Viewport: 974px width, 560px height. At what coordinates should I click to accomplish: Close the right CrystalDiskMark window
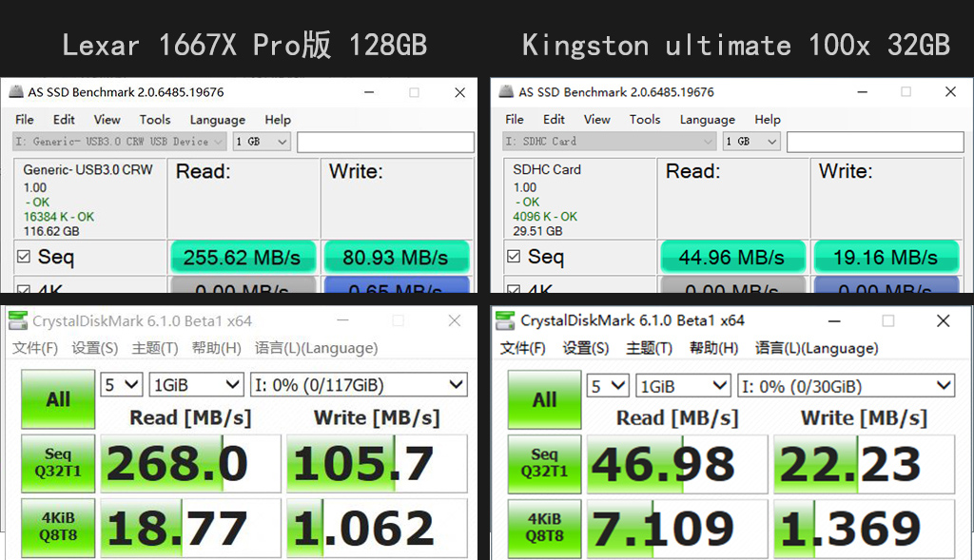pos(943,320)
